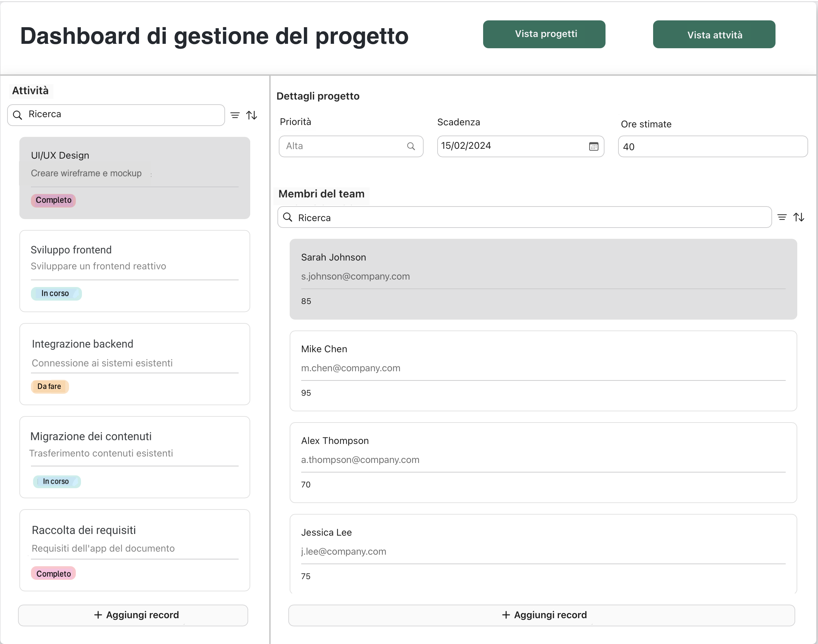818x644 pixels.
Task: Open the filter icon above the Attività list
Action: tap(235, 115)
